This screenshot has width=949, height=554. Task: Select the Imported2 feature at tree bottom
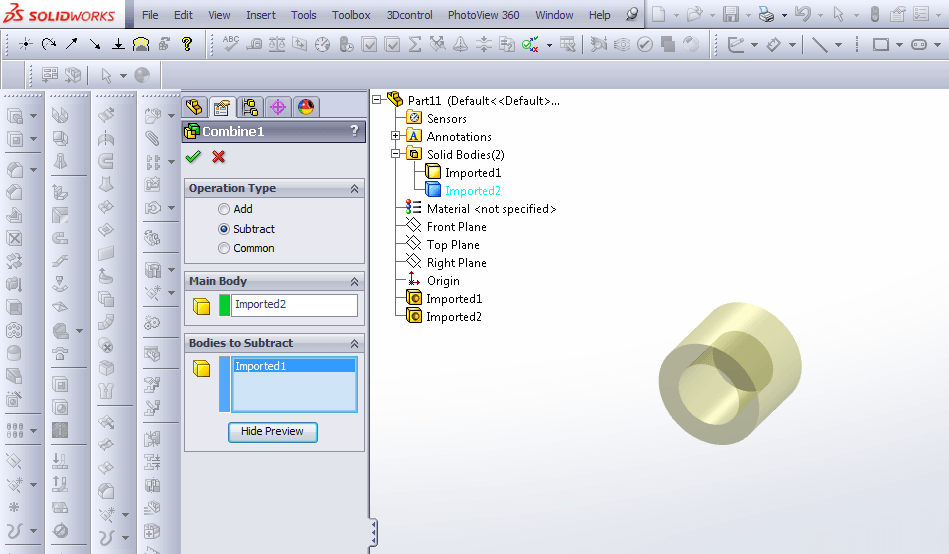tap(454, 317)
